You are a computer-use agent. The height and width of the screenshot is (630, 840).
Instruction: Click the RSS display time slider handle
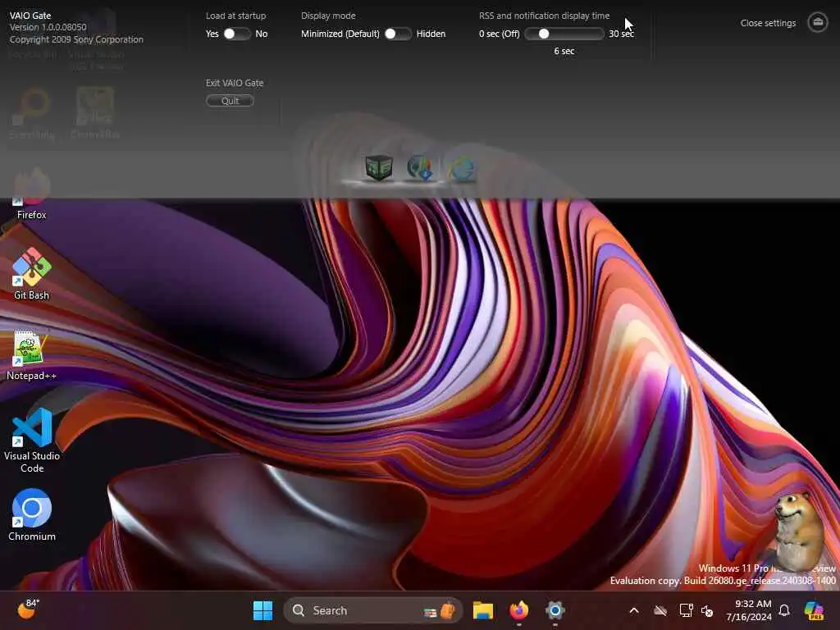tap(544, 34)
